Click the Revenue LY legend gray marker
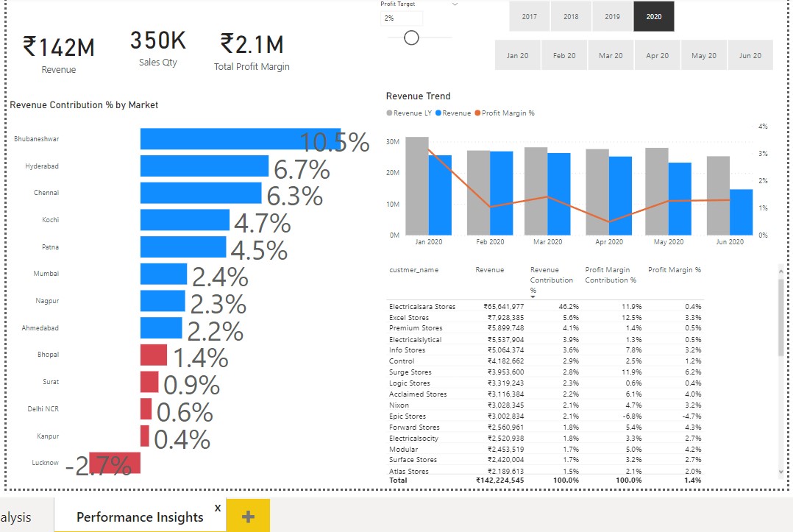The width and height of the screenshot is (793, 532). tap(389, 113)
